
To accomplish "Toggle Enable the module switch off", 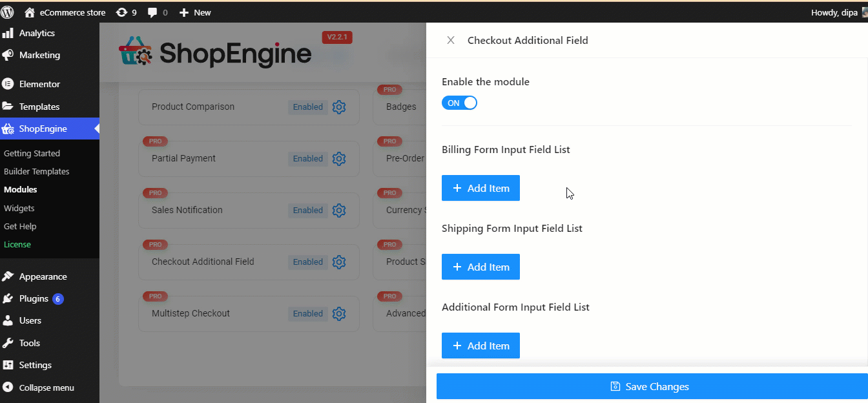I will coord(459,103).
